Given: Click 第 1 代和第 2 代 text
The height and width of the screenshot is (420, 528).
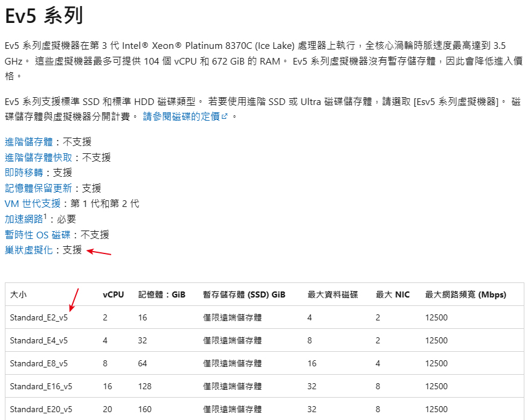Looking at the screenshot, I should click(105, 203).
